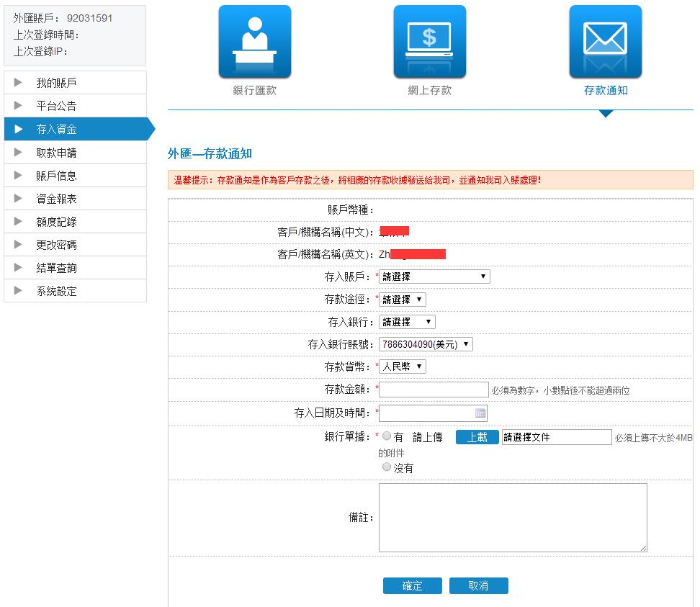The image size is (700, 607).
Task: Click the arrow icon beside 我的賬戶
Action: [x=19, y=83]
